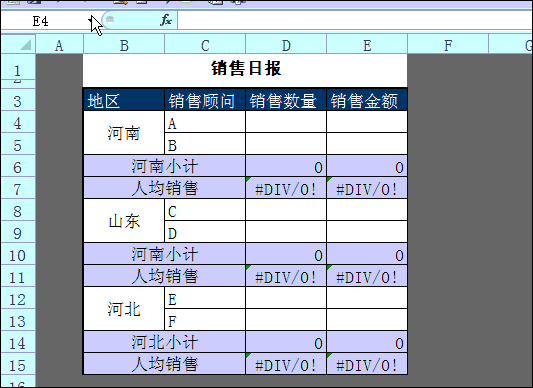Select row 10 header

[x=18, y=254]
